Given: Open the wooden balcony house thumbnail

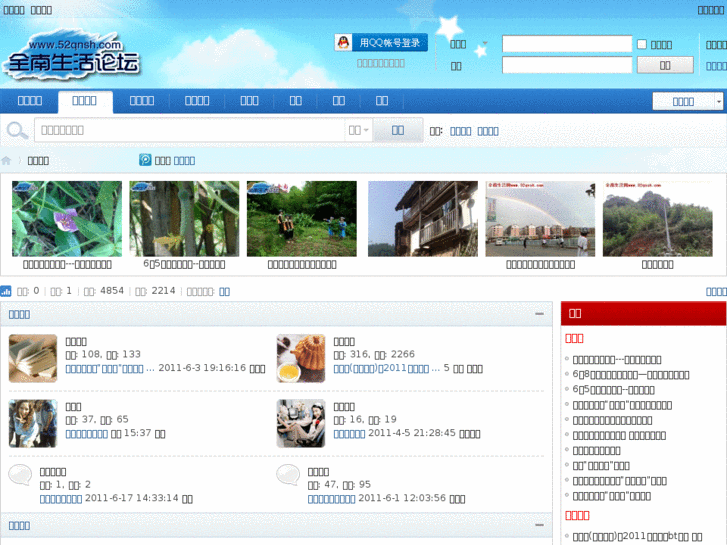Looking at the screenshot, I should point(423,219).
